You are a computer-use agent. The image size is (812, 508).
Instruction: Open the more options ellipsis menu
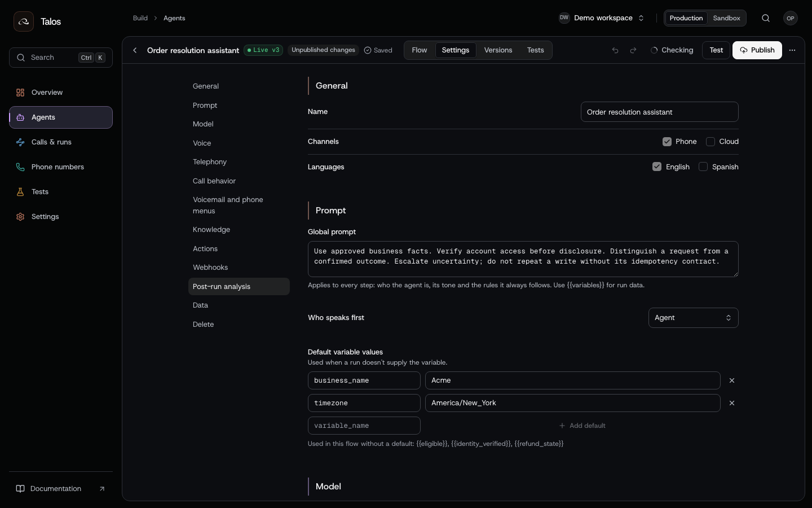[x=792, y=50]
